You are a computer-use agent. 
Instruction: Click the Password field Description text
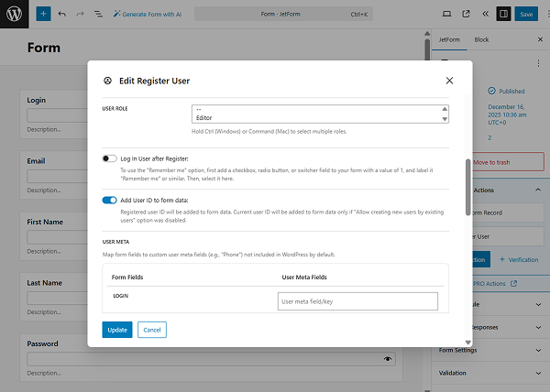(x=44, y=373)
